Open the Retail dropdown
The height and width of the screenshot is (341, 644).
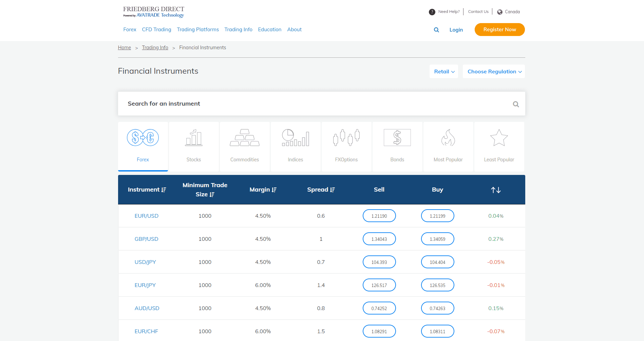pos(443,71)
